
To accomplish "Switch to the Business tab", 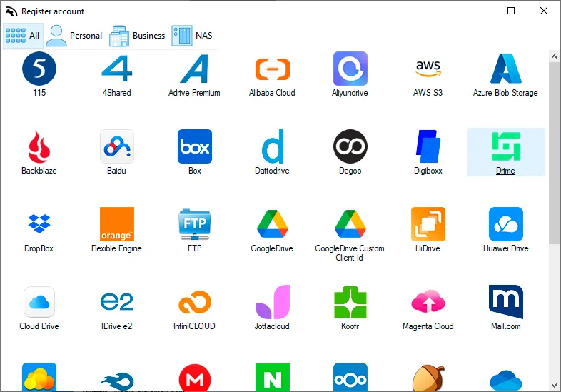I will click(x=137, y=36).
